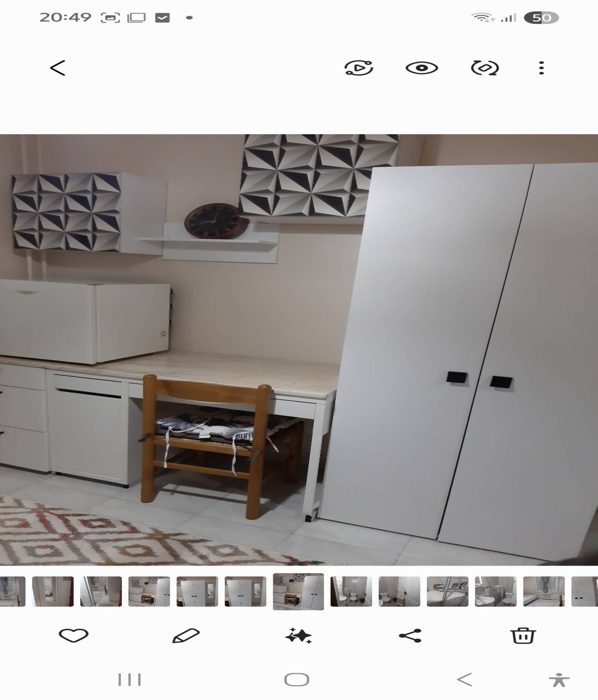
Task: Mark the photo as favorite with the heart
Action: [73, 635]
